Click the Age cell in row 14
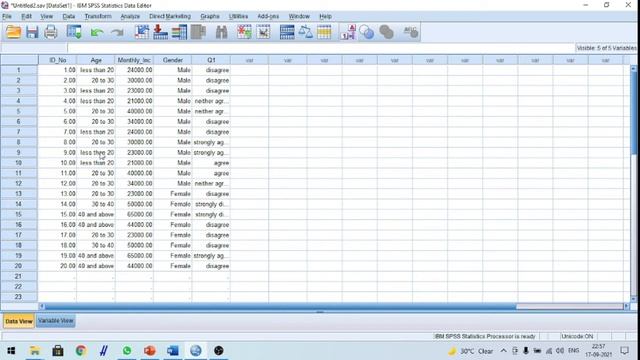This screenshot has height=360, width=640. pos(96,204)
